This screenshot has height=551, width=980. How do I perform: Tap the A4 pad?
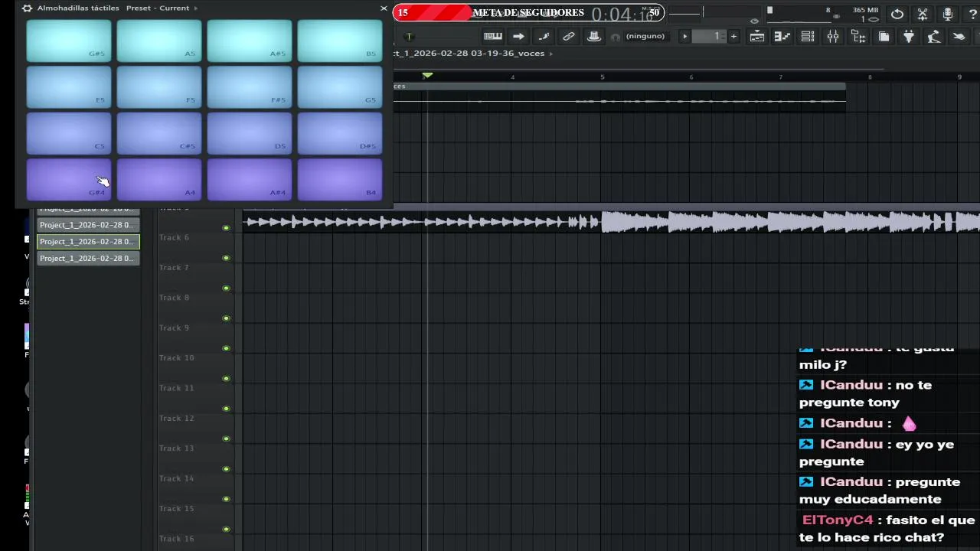[x=159, y=179]
